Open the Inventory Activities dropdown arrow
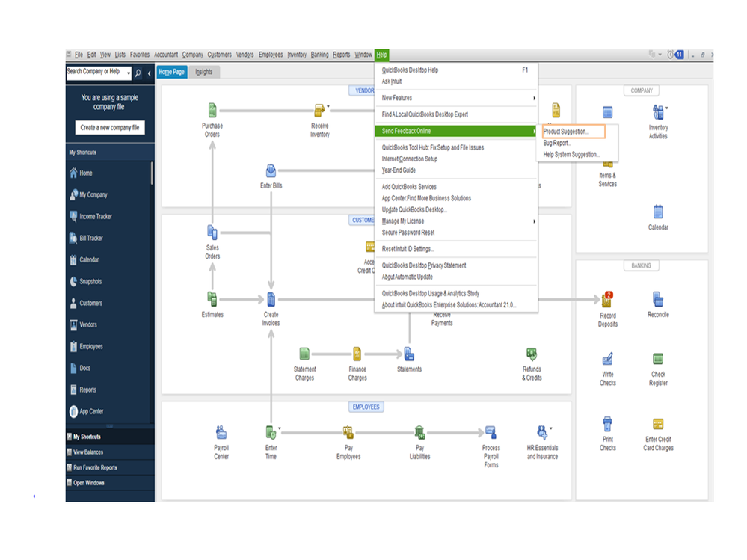 pos(666,108)
